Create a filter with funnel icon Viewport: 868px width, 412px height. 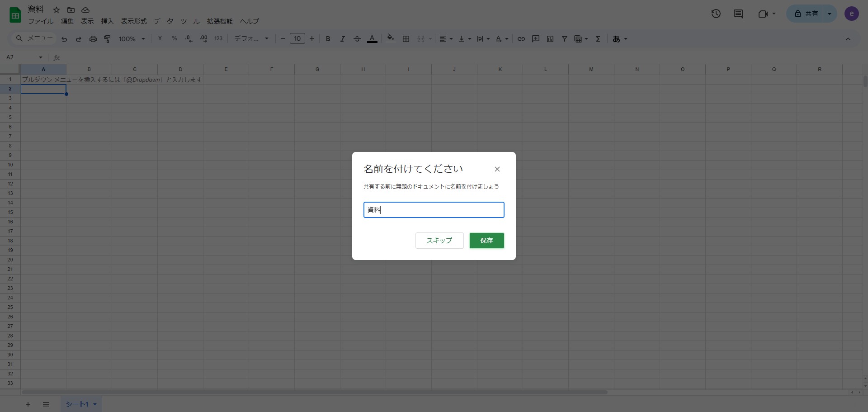coord(565,39)
